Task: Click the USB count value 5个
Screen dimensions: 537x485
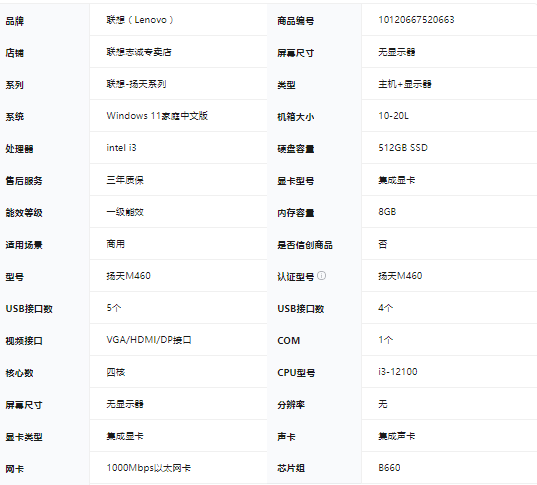Action: [114, 308]
